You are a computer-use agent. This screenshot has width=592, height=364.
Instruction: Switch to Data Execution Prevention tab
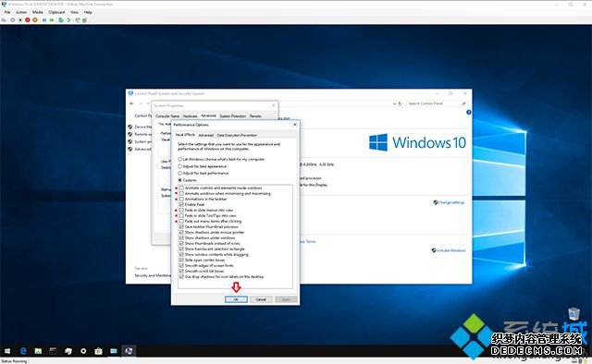[x=237, y=135]
